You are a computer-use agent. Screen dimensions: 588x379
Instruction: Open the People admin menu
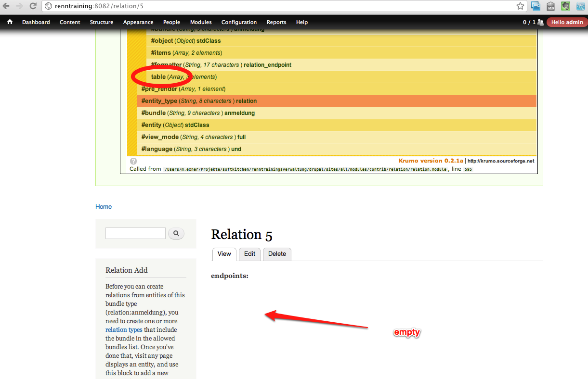tap(171, 22)
